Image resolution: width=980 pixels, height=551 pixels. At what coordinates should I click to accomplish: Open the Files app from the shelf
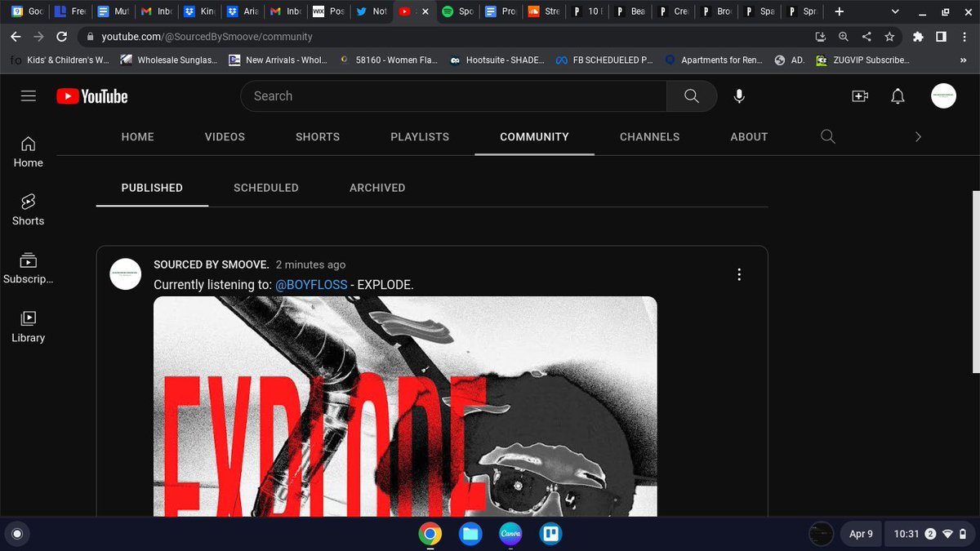470,534
